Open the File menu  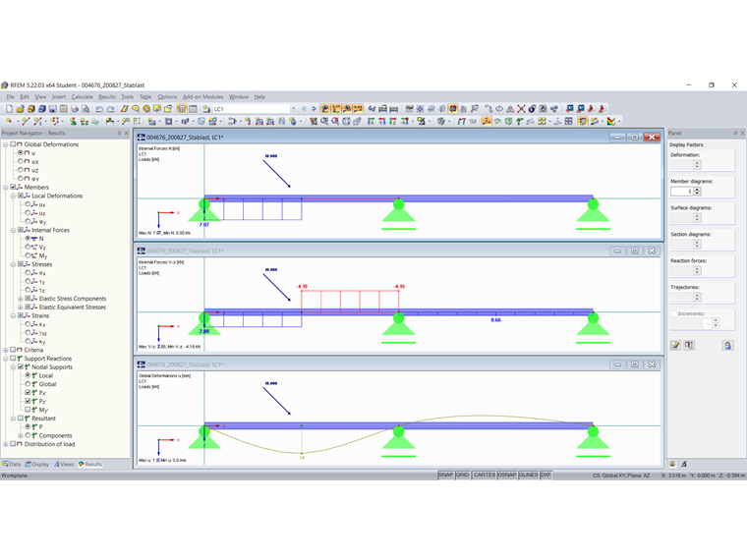(11, 96)
